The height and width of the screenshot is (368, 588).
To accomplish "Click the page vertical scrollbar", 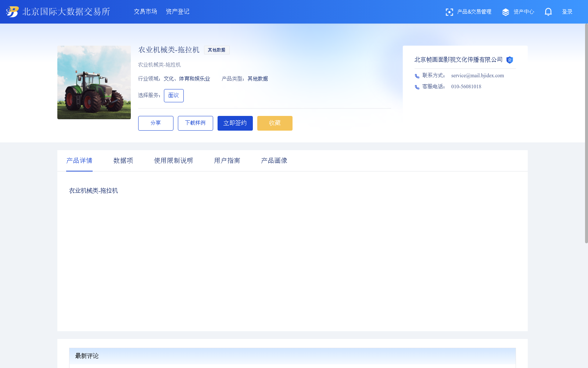I will pyautogui.click(x=586, y=133).
